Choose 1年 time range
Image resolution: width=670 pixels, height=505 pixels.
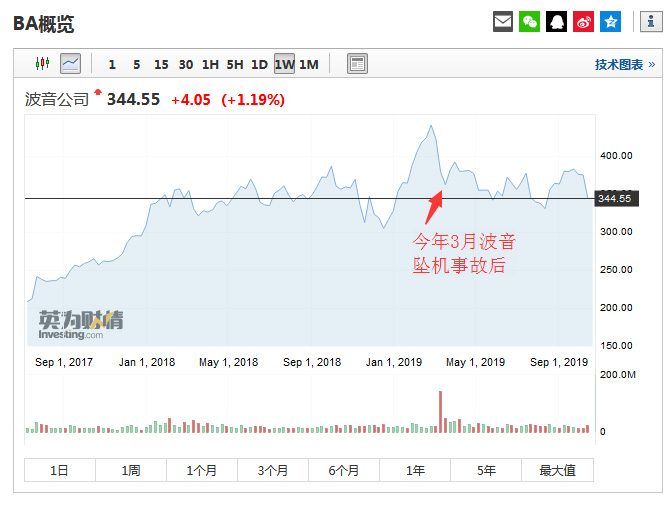click(414, 470)
